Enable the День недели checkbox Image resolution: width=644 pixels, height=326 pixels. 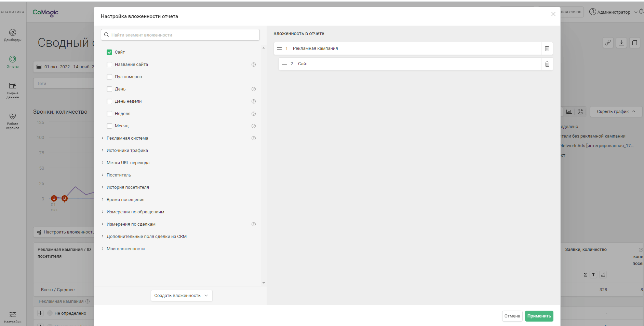click(109, 101)
